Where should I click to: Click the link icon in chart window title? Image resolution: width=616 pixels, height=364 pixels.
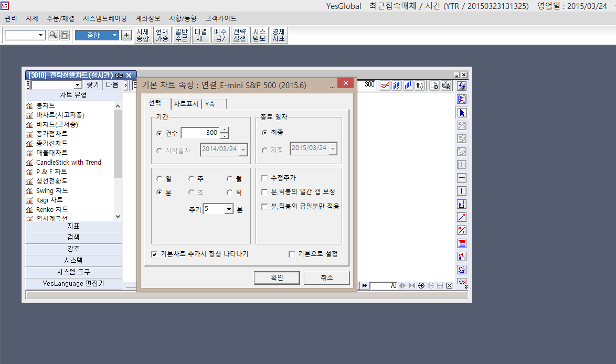click(x=119, y=75)
